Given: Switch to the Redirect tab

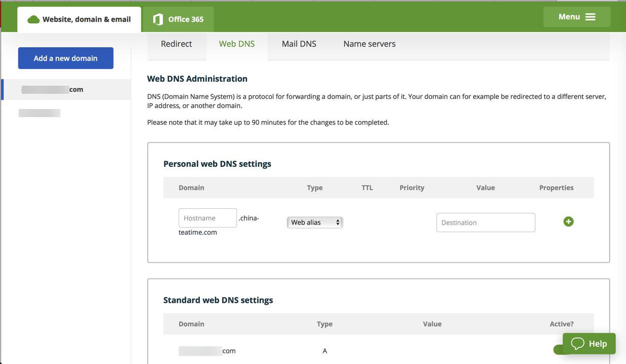Looking at the screenshot, I should click(176, 44).
